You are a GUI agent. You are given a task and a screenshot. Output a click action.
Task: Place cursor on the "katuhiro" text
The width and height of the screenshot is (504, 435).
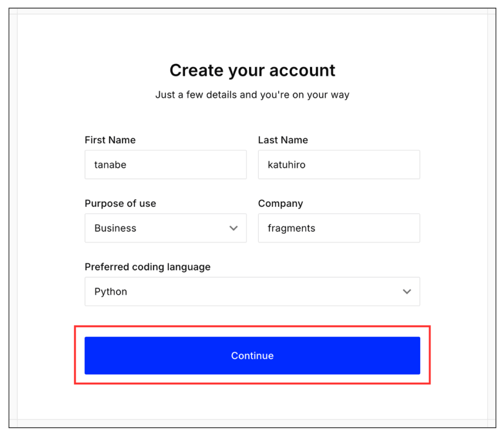pos(286,165)
